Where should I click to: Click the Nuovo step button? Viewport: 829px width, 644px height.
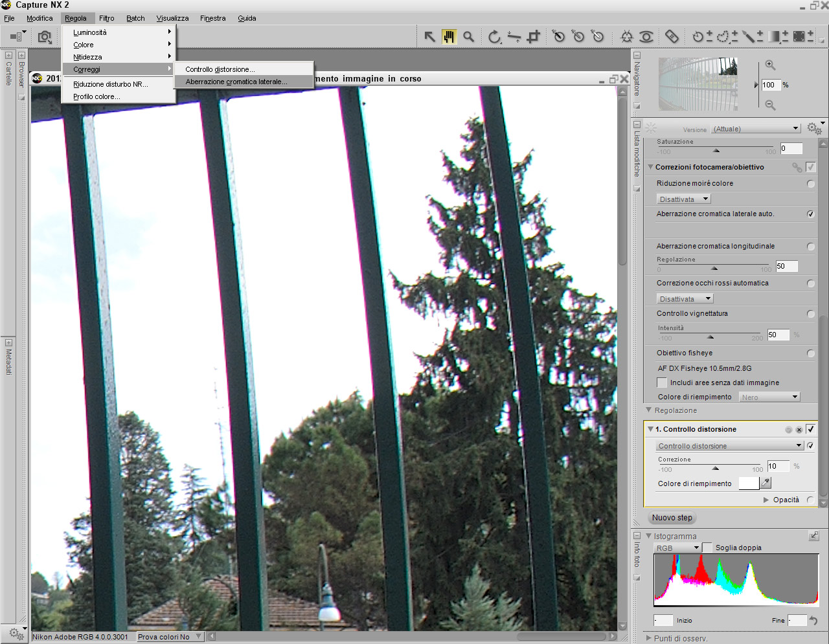(672, 518)
